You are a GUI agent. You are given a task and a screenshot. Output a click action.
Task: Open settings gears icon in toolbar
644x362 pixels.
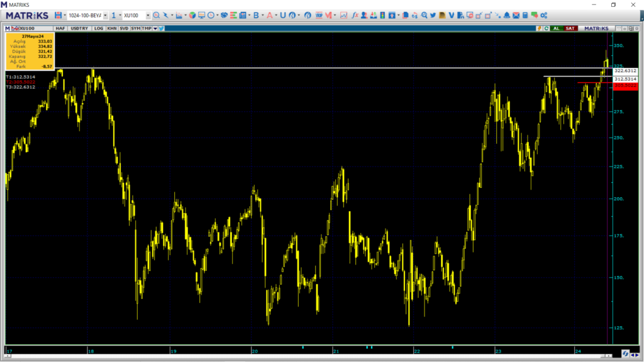pos(543,15)
